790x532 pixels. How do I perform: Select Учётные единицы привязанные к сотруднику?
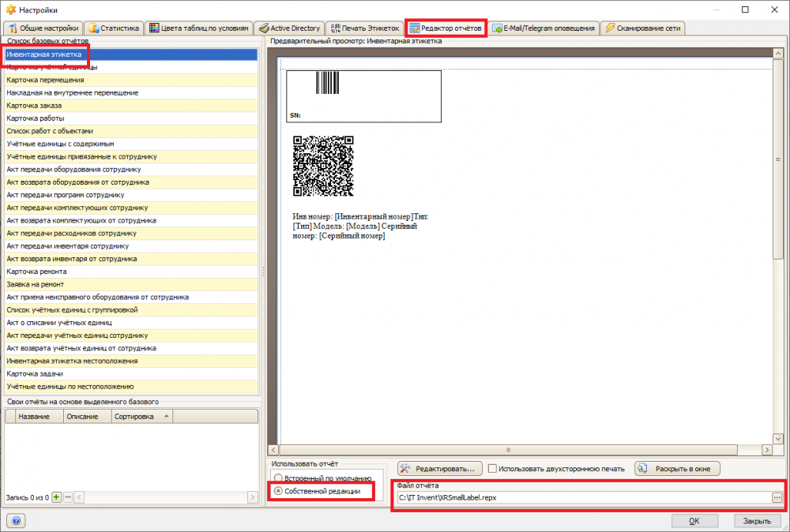(131, 156)
